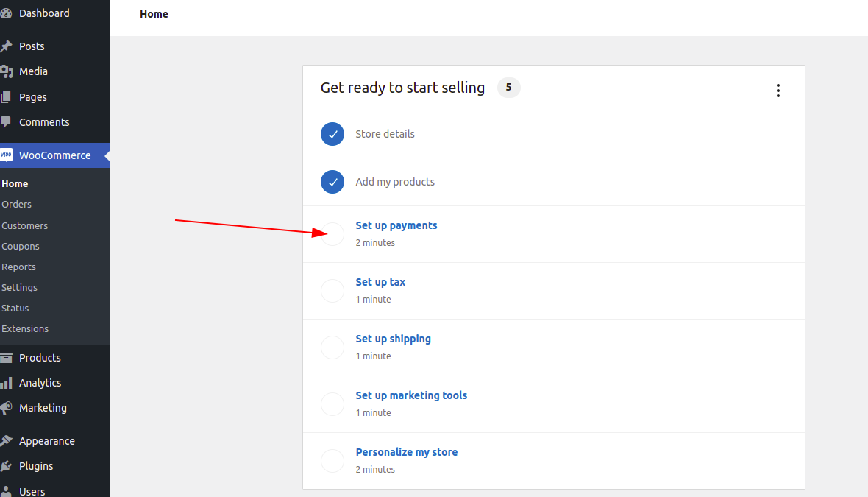This screenshot has width=868, height=497.
Task: Click the 'Get ready to start selling' heading
Action: (x=402, y=88)
